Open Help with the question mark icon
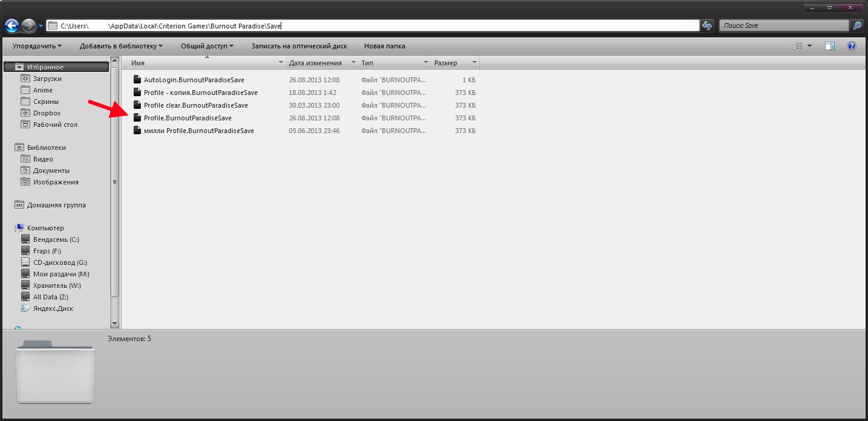 click(x=852, y=46)
